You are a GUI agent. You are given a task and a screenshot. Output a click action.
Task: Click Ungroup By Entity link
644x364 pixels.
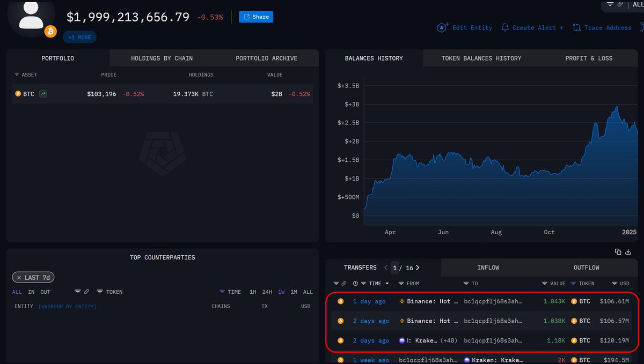[x=68, y=306]
